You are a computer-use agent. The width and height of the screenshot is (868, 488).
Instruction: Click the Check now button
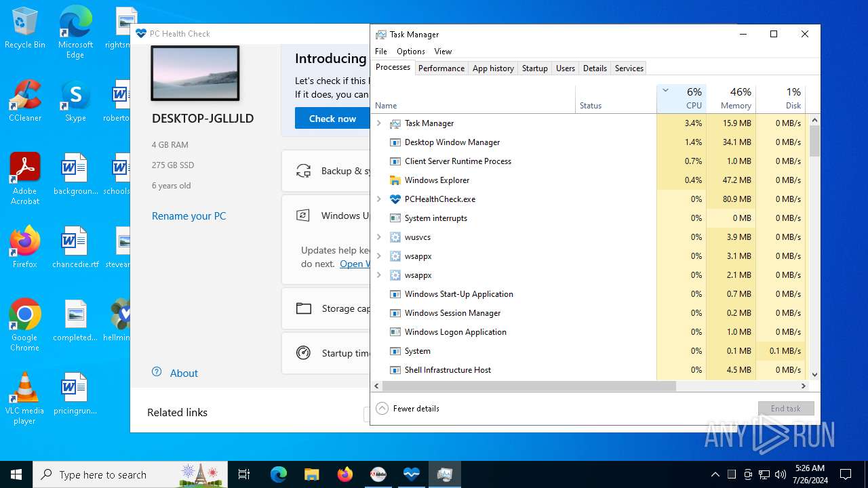pos(332,118)
